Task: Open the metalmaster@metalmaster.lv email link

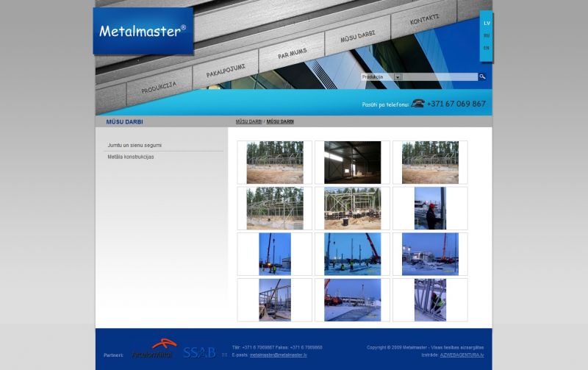Action: pyautogui.click(x=279, y=355)
